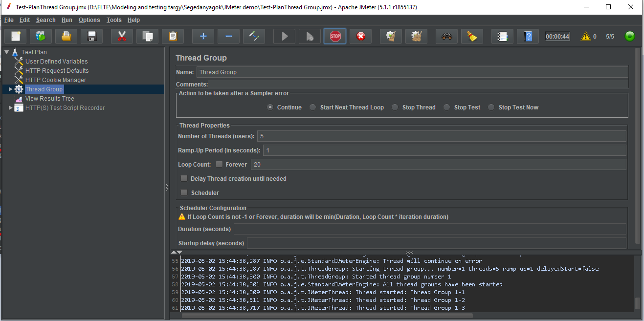Viewport: 644px width, 321px height.
Task: Open the Function Helper dialog icon
Action: [x=528, y=36]
